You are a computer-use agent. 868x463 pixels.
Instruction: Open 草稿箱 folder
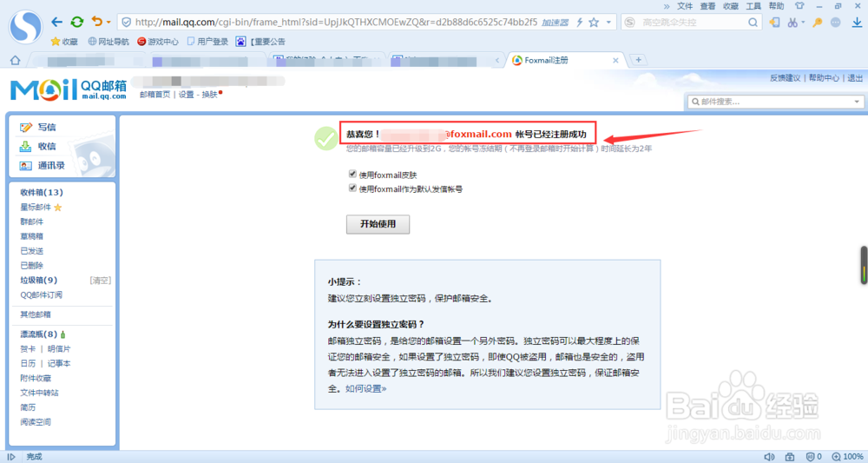[x=31, y=236]
